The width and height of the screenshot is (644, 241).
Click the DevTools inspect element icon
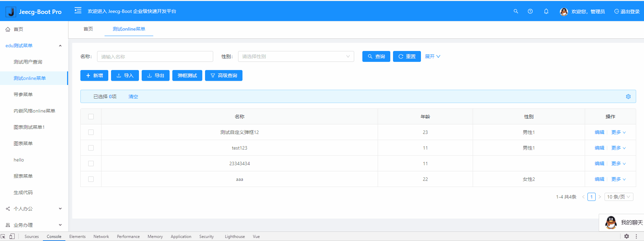click(x=3, y=236)
